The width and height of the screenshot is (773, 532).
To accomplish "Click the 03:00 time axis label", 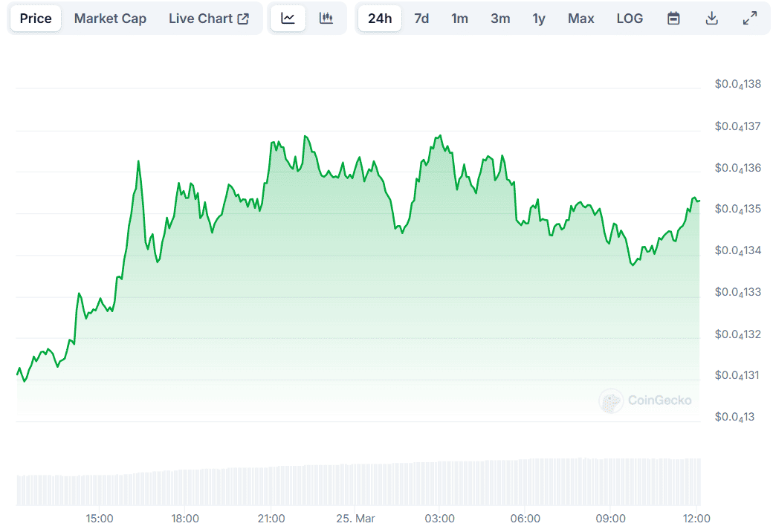I will tap(440, 519).
